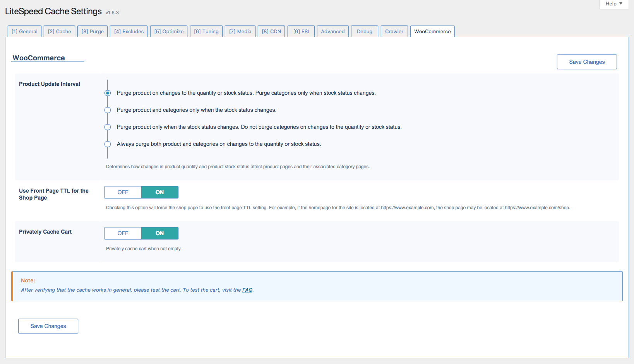The width and height of the screenshot is (634, 364).
Task: Select the Debug tab
Action: (364, 31)
